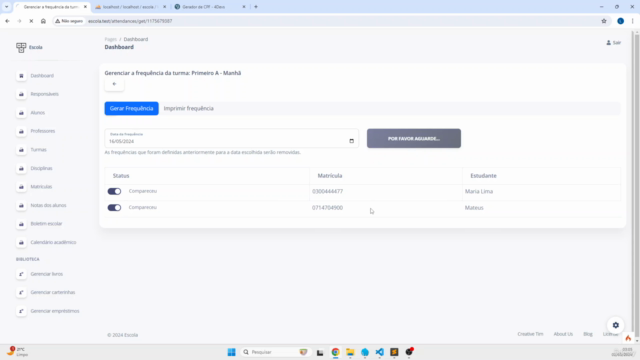Image resolution: width=640 pixels, height=360 pixels.
Task: Open Matrículas in the sidebar
Action: [41, 187]
